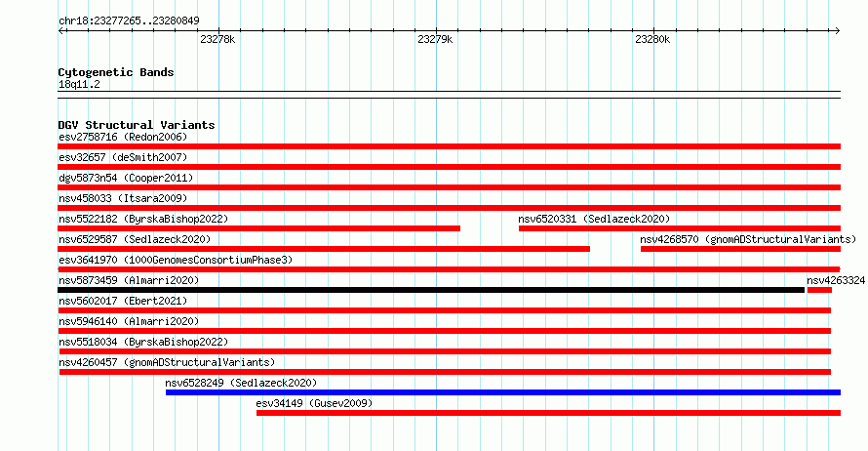Click the nsv5522182 (ByrskaBishop2022) label
The image size is (868, 451).
pyautogui.click(x=143, y=219)
